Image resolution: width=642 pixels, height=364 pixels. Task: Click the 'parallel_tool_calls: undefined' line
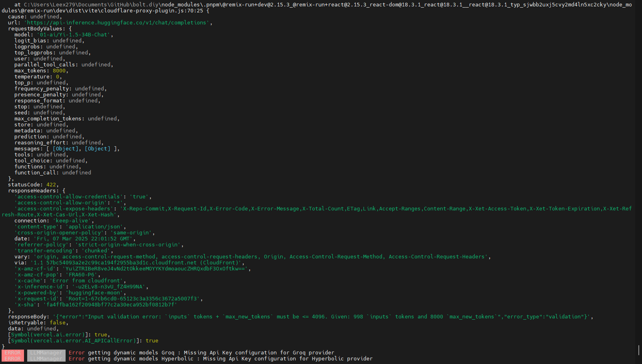point(64,65)
